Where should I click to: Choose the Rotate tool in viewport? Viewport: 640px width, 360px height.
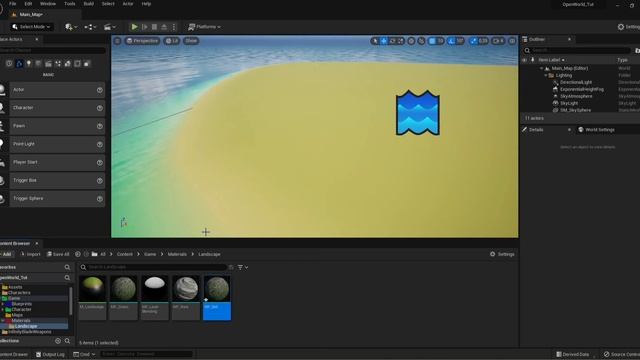[x=392, y=41]
